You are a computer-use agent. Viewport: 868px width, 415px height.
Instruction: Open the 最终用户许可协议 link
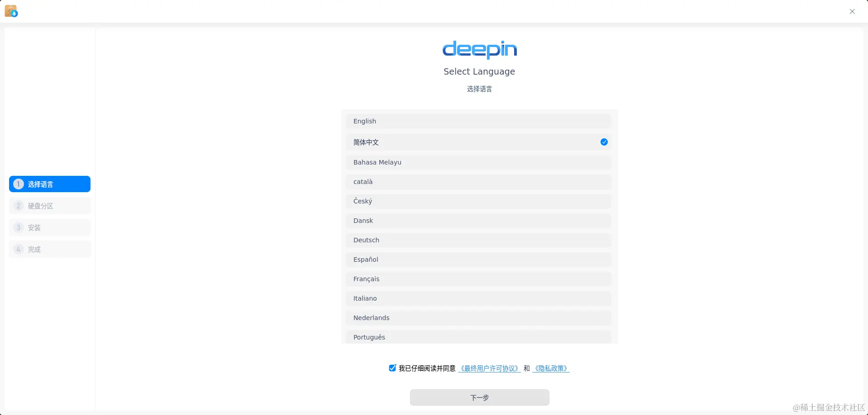click(489, 368)
